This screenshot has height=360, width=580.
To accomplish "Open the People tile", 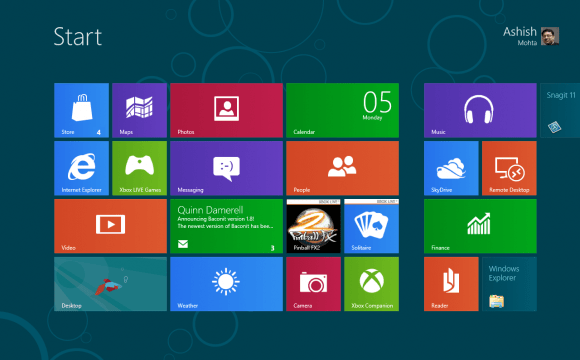I will (x=343, y=168).
